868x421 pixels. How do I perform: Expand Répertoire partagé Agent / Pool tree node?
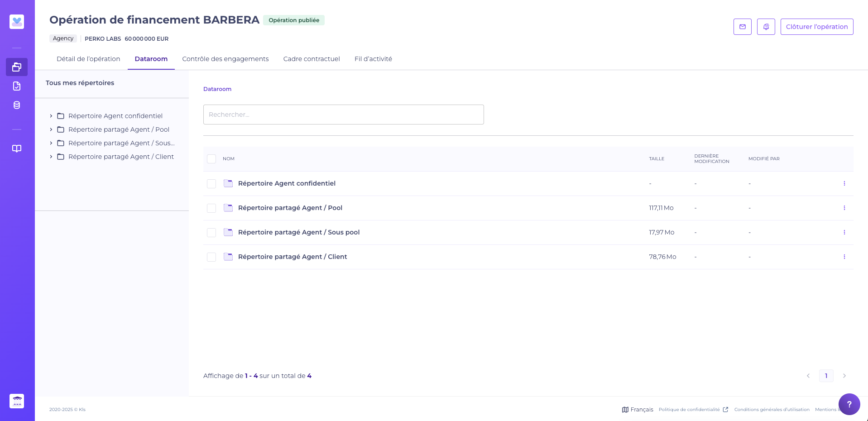point(51,129)
